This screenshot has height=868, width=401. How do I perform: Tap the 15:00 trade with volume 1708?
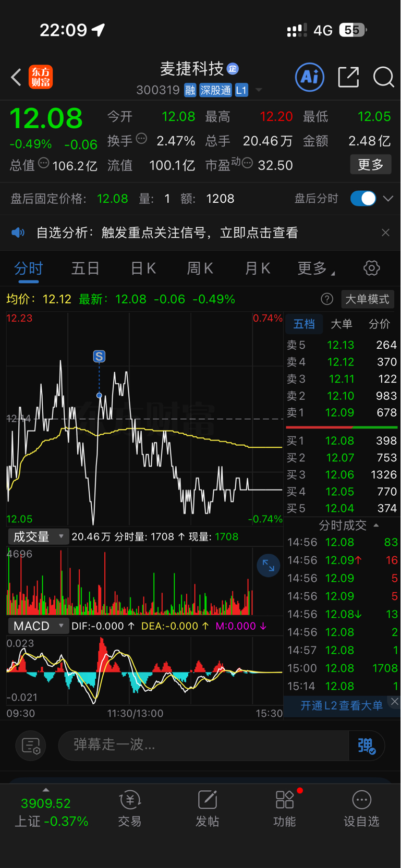[x=342, y=668]
